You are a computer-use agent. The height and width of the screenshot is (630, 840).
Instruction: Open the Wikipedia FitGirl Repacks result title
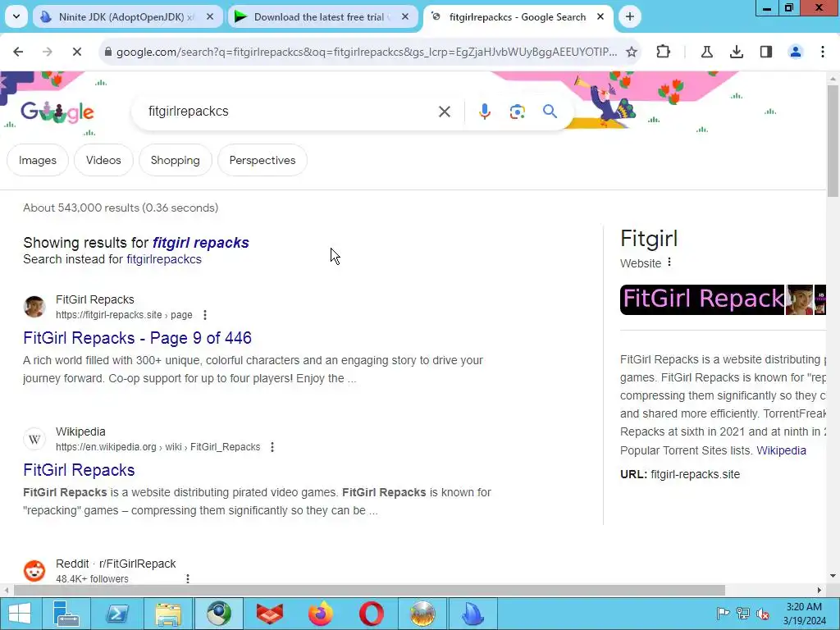[79, 470]
